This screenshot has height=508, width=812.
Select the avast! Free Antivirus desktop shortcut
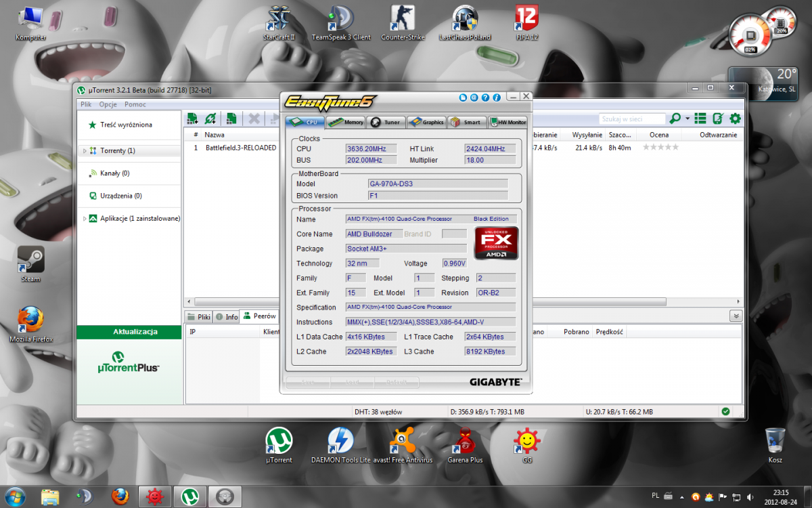[402, 445]
